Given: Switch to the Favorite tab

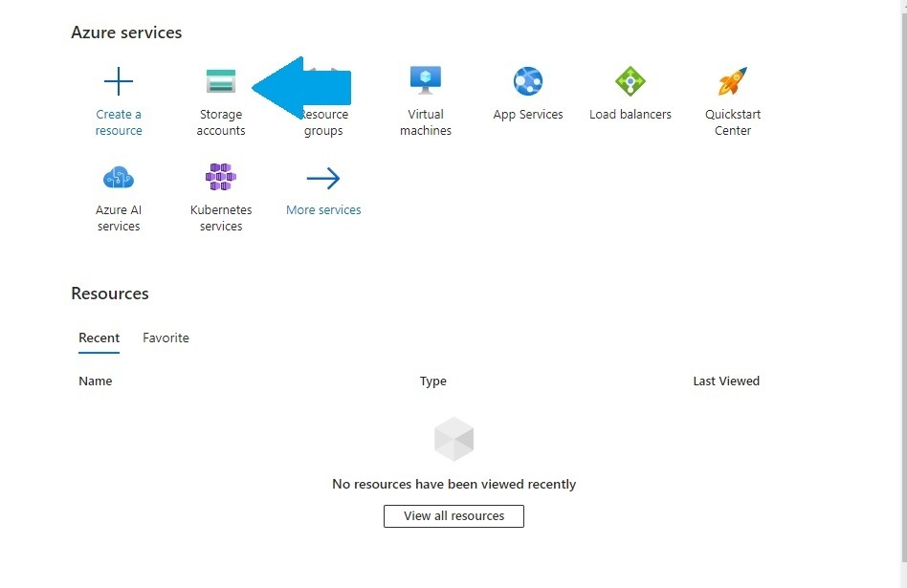Looking at the screenshot, I should (166, 338).
